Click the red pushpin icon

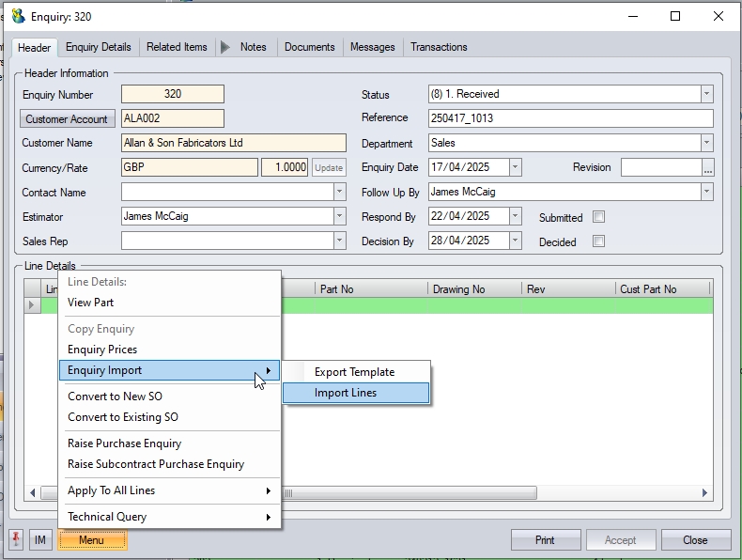pyautogui.click(x=16, y=539)
